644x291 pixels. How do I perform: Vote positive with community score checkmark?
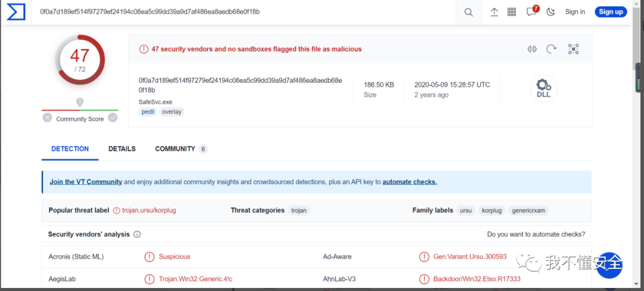point(113,118)
